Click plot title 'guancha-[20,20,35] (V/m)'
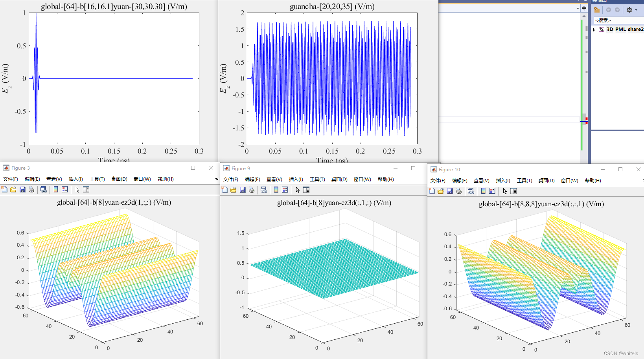644x359 pixels. coord(332,7)
